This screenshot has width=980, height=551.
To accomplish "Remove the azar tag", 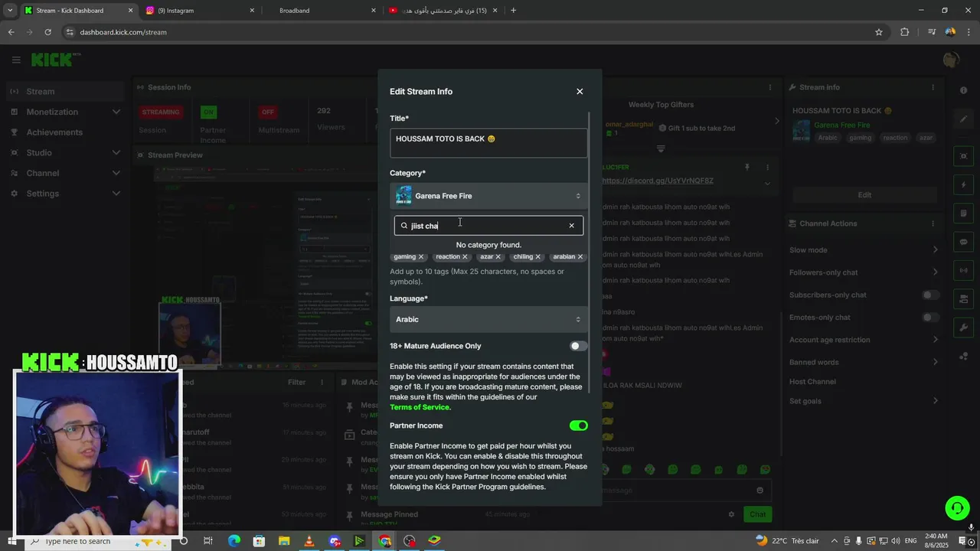I will [x=498, y=257].
